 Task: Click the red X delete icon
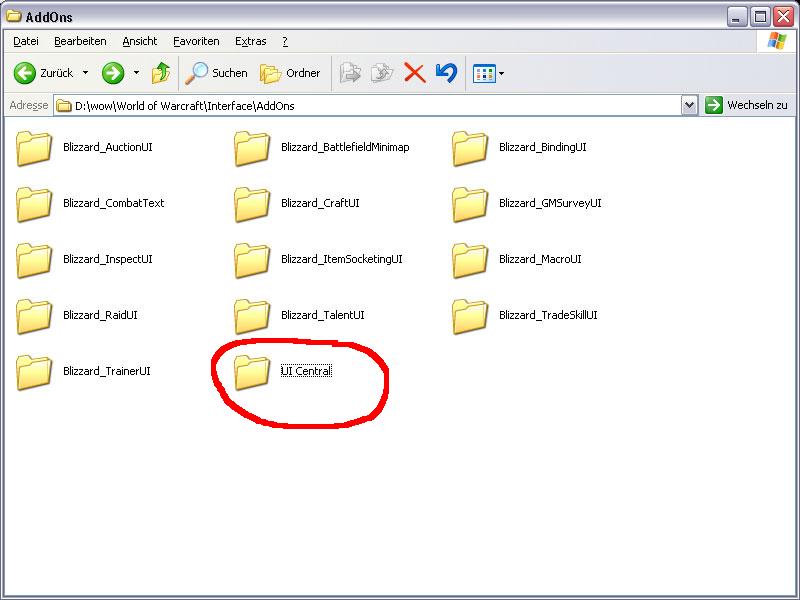pyautogui.click(x=415, y=73)
